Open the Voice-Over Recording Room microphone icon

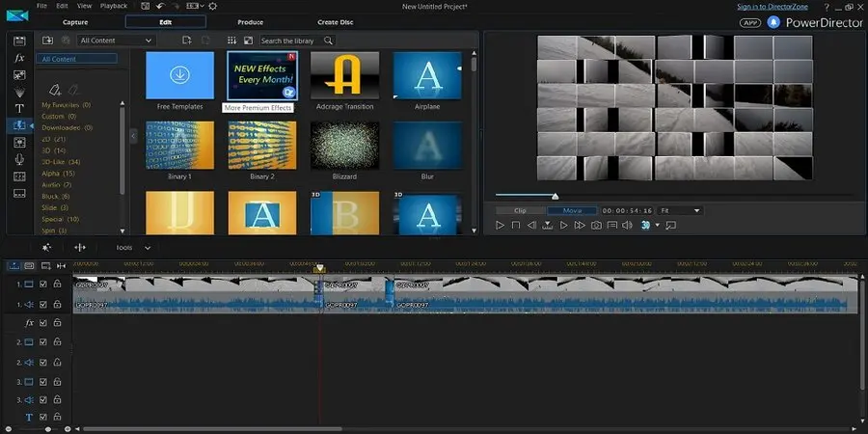tap(18, 159)
